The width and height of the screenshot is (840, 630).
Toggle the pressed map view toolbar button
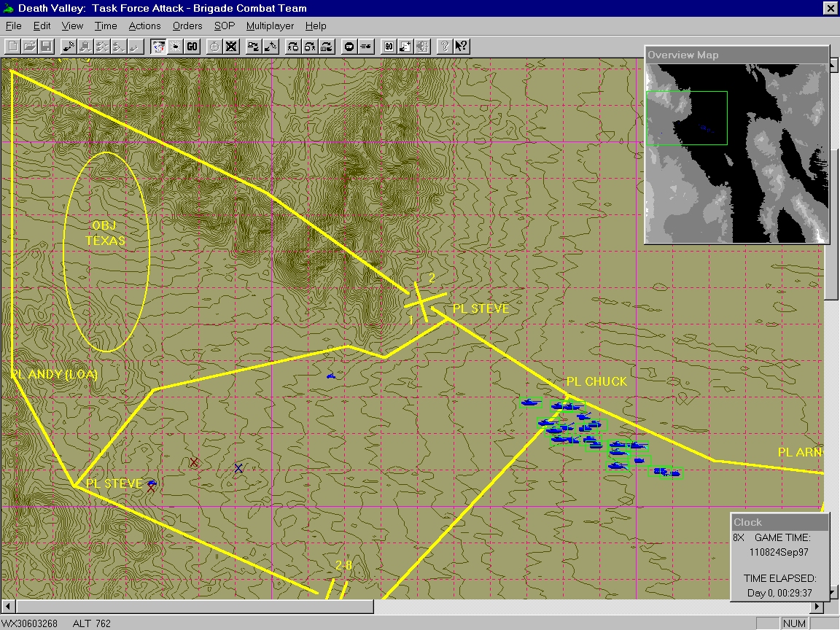click(158, 46)
